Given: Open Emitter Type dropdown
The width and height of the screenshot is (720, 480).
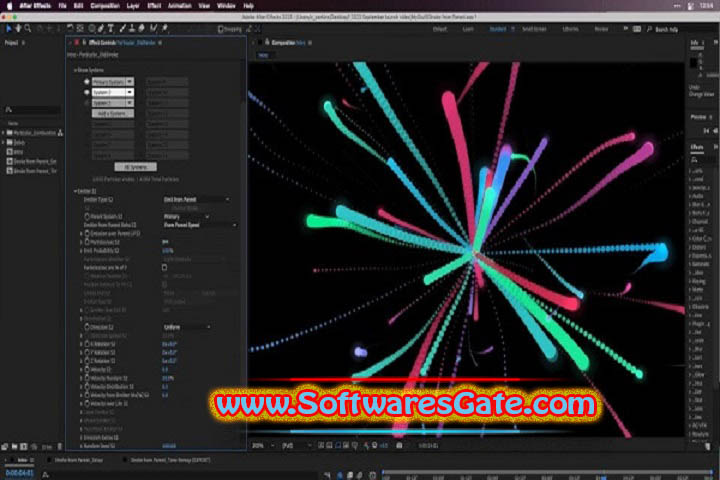Looking at the screenshot, I should tap(197, 199).
